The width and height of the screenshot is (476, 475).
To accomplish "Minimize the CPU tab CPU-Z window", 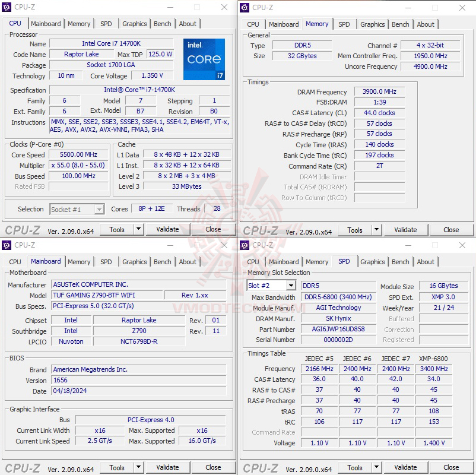I will point(170,7).
